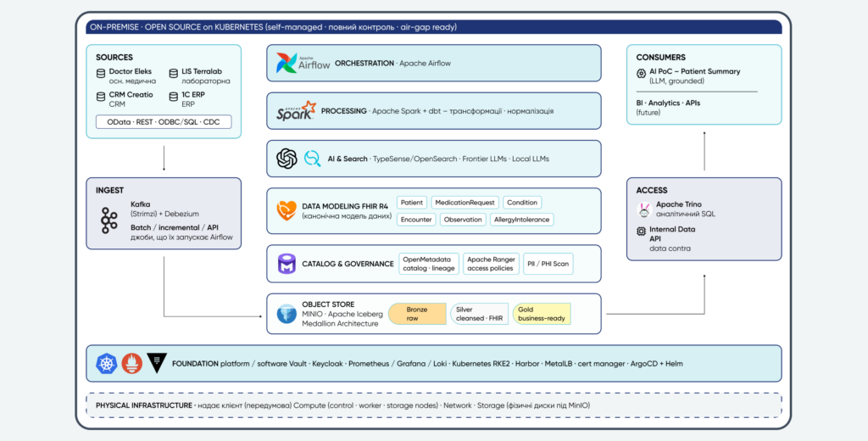Click the OpenAI knot icon
Viewport: 868px width, 441px height.
coord(287,159)
